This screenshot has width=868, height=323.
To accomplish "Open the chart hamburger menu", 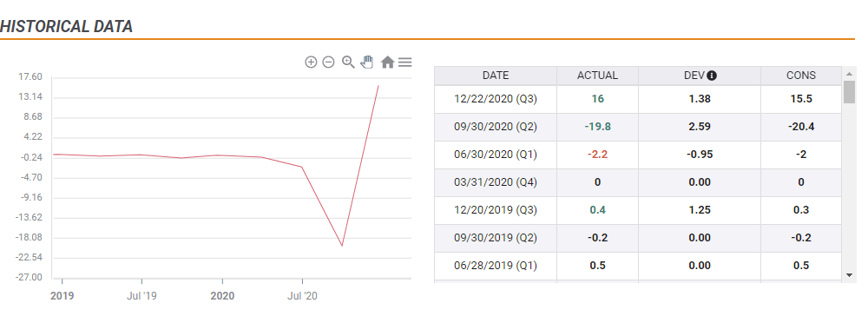I will pyautogui.click(x=405, y=62).
